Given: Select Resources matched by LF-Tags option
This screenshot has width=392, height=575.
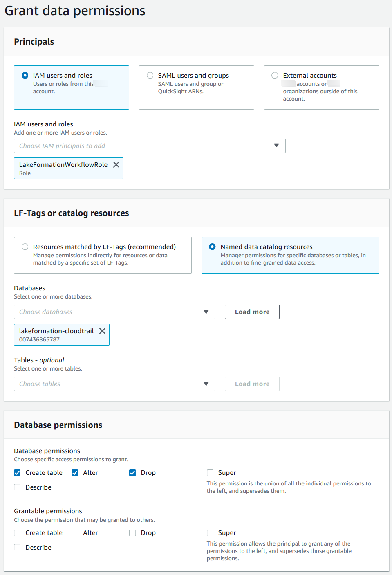Looking at the screenshot, I should (x=25, y=247).
